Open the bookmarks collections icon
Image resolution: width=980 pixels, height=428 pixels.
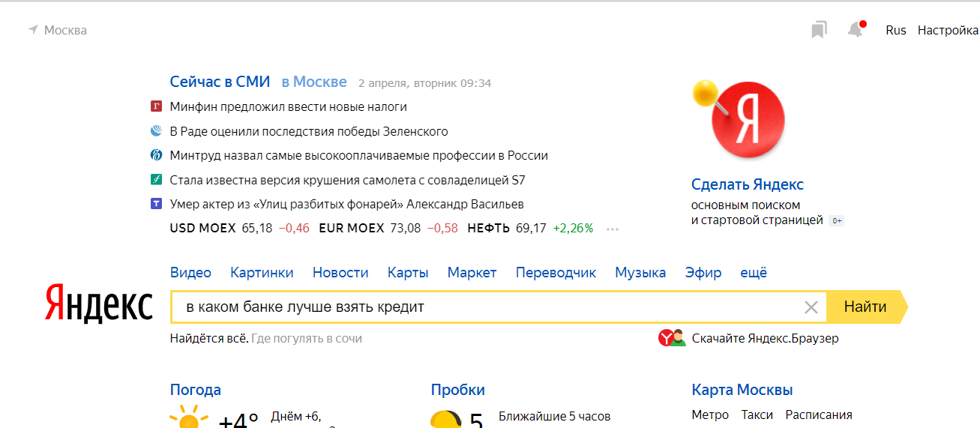[x=819, y=30]
